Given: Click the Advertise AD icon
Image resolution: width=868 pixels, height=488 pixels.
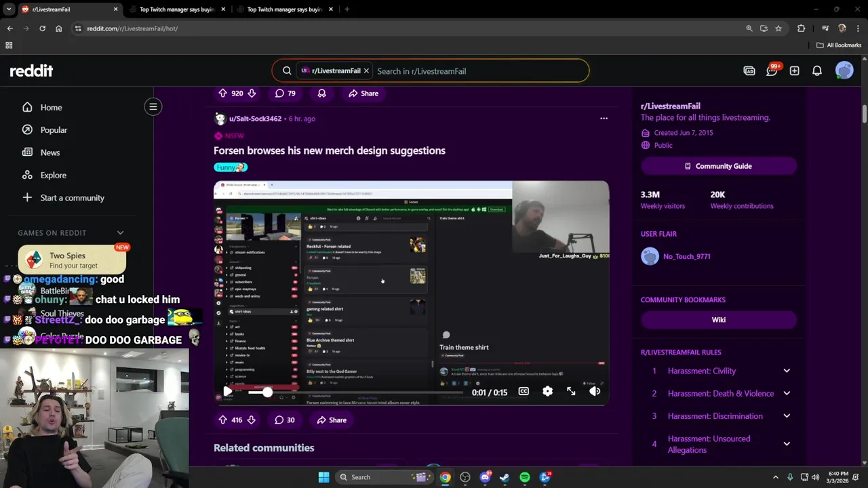Looking at the screenshot, I should (x=749, y=70).
